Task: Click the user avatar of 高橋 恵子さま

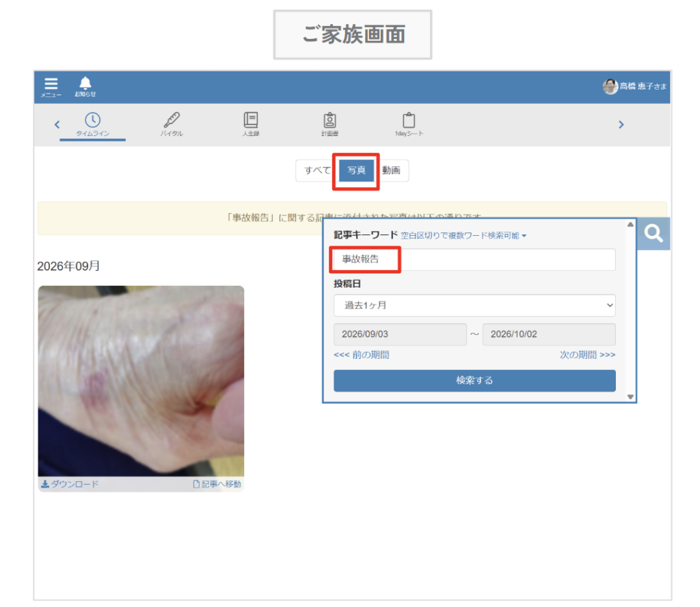Action: tap(609, 87)
